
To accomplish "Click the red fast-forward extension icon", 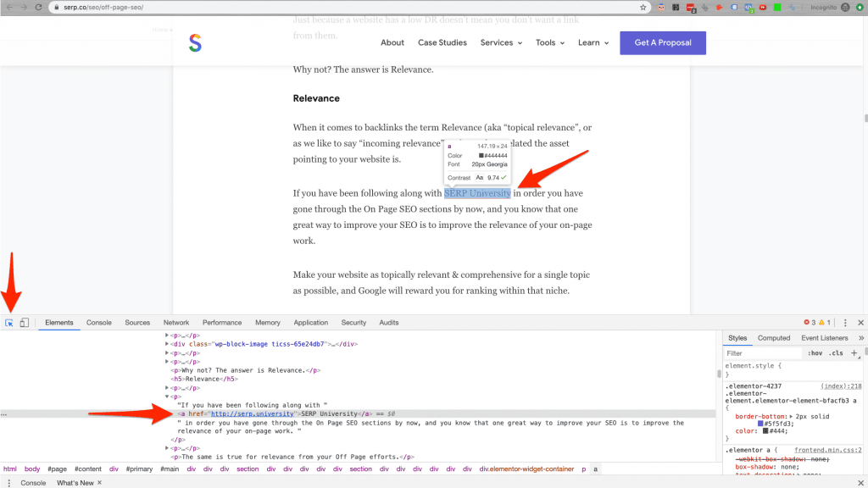I will (x=763, y=7).
